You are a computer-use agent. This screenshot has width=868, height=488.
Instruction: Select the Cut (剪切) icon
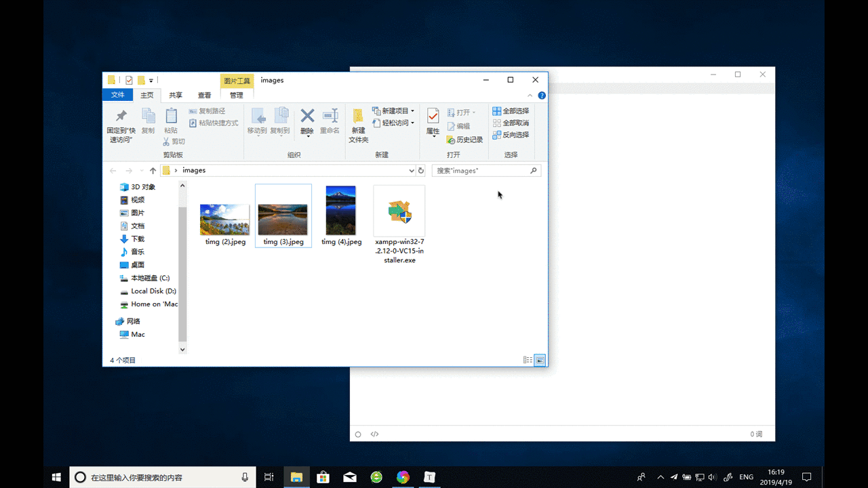tap(174, 140)
